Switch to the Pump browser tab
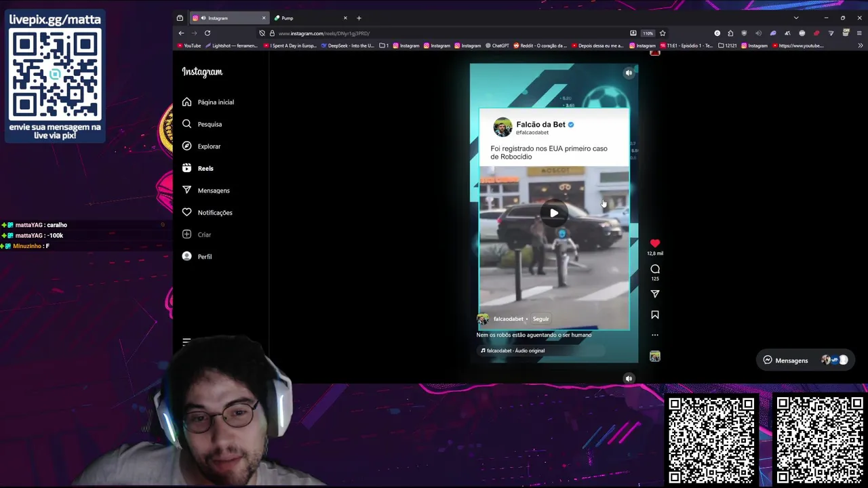The width and height of the screenshot is (868, 488). click(311, 18)
